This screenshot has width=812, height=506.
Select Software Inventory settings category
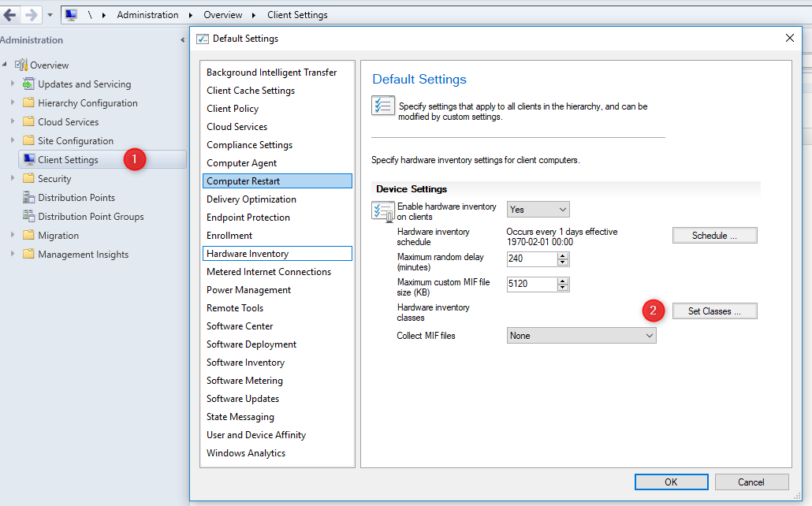click(245, 363)
